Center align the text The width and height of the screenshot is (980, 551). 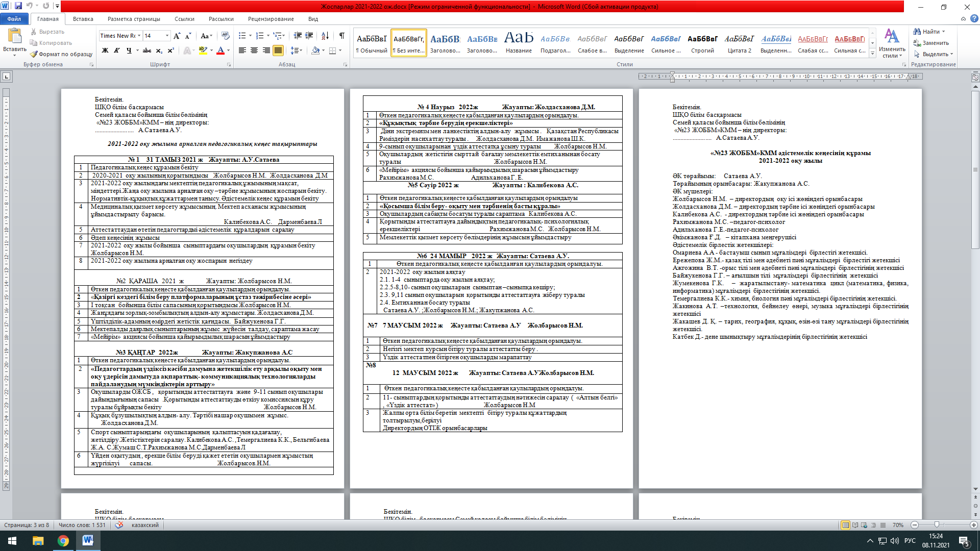click(254, 51)
